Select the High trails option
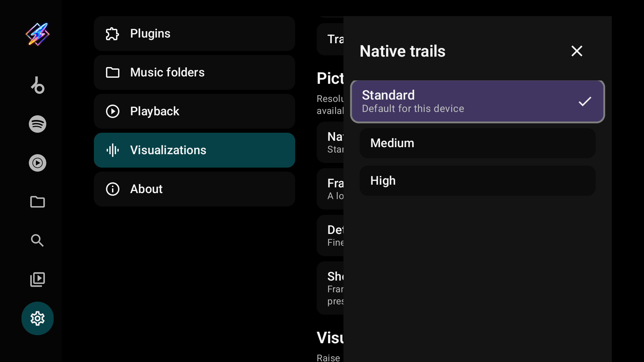The height and width of the screenshot is (362, 644). (478, 181)
